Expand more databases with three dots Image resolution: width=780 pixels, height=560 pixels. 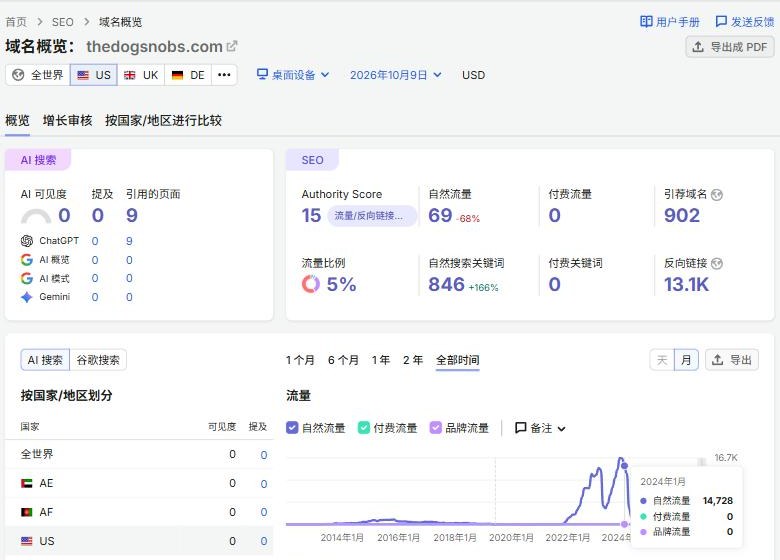coord(224,75)
